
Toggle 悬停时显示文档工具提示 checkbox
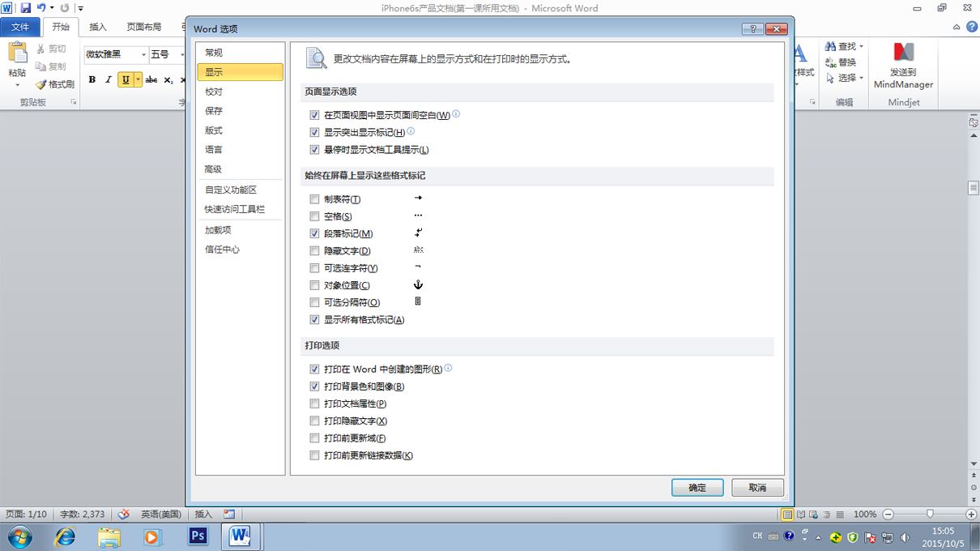(x=315, y=150)
